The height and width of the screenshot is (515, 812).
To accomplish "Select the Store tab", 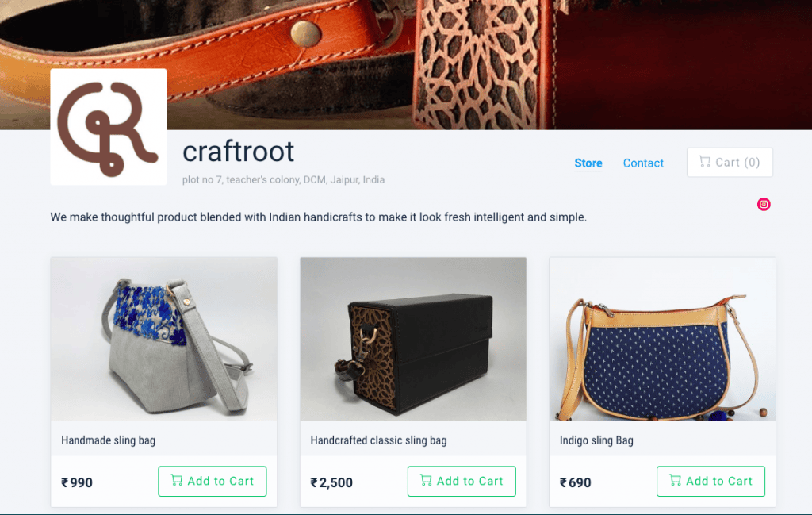I will 588,163.
